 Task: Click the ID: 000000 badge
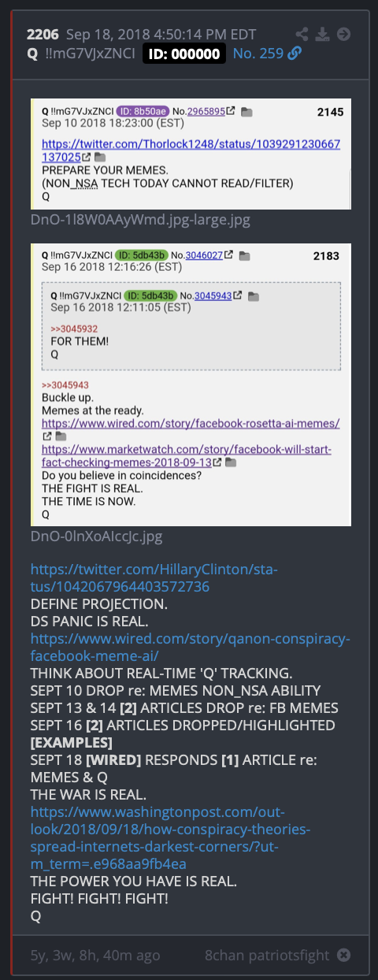[184, 54]
